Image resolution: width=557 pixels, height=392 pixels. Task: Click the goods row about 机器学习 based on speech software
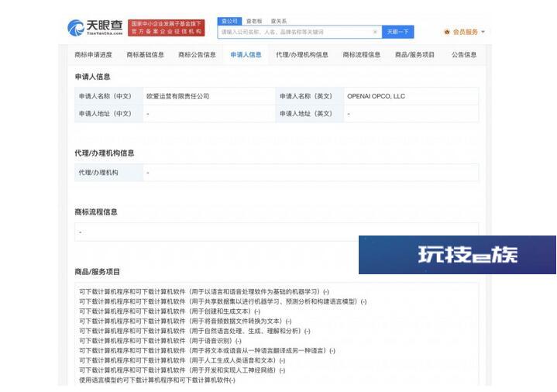click(204, 292)
